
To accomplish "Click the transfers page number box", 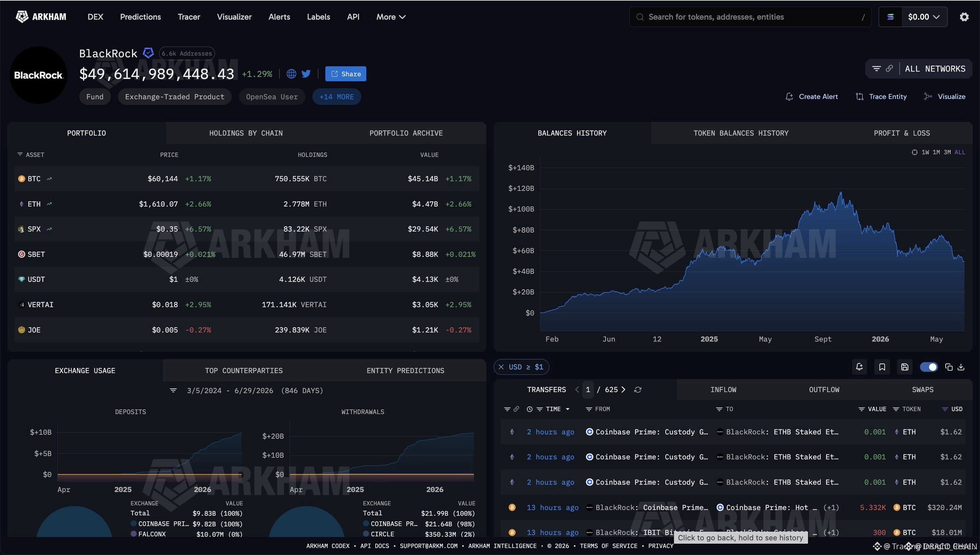I will (588, 389).
